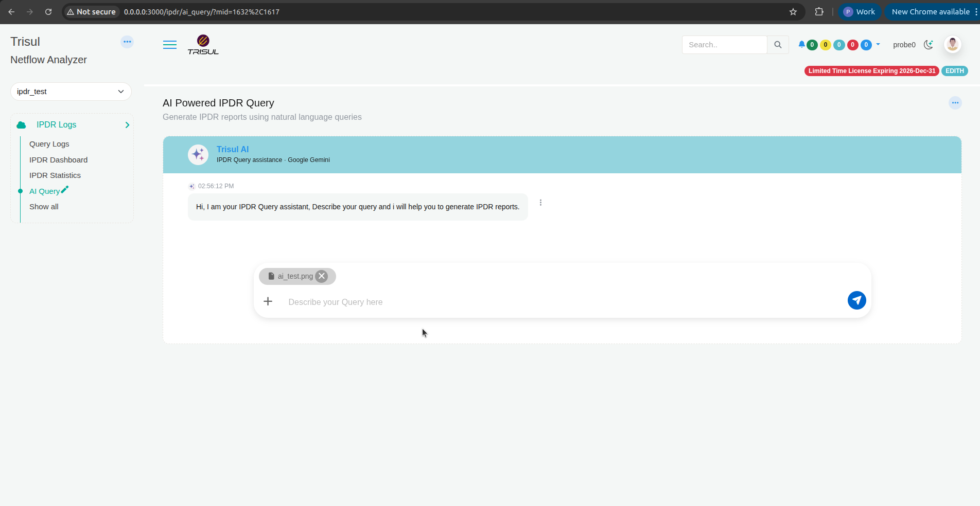Focus the Search input field

click(725, 45)
